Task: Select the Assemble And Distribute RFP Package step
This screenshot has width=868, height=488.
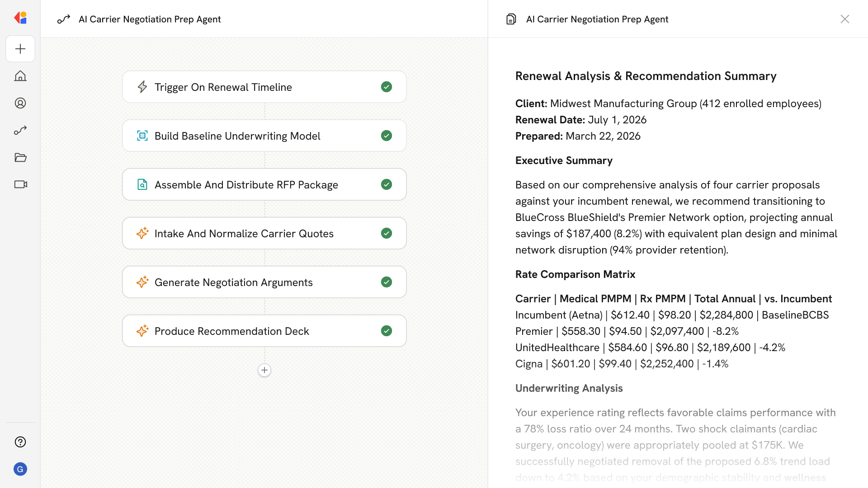Action: point(246,184)
